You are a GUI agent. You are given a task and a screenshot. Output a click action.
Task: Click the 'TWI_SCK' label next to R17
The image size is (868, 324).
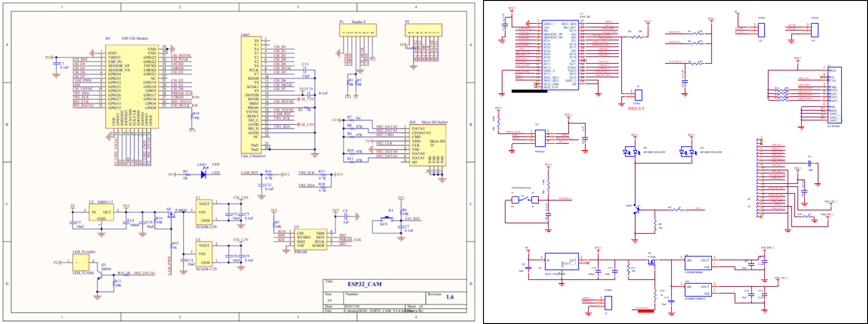pyautogui.click(x=307, y=173)
